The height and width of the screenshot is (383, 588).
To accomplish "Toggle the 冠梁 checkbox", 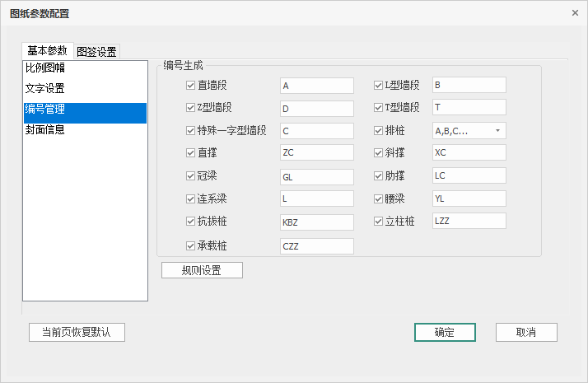I will (x=192, y=176).
